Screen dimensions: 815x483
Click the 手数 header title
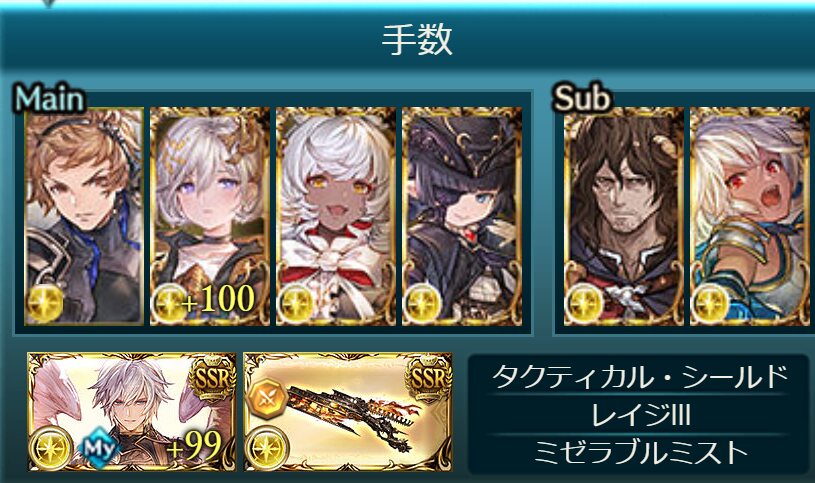tap(417, 41)
